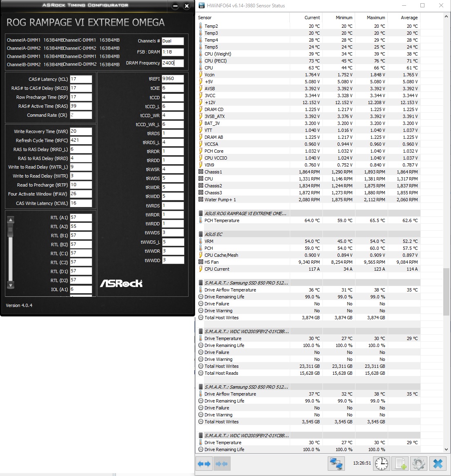Viewport: 451px width, 476px height.
Task: Click the HWiNFO64 title bar app icon
Action: [x=202, y=5]
